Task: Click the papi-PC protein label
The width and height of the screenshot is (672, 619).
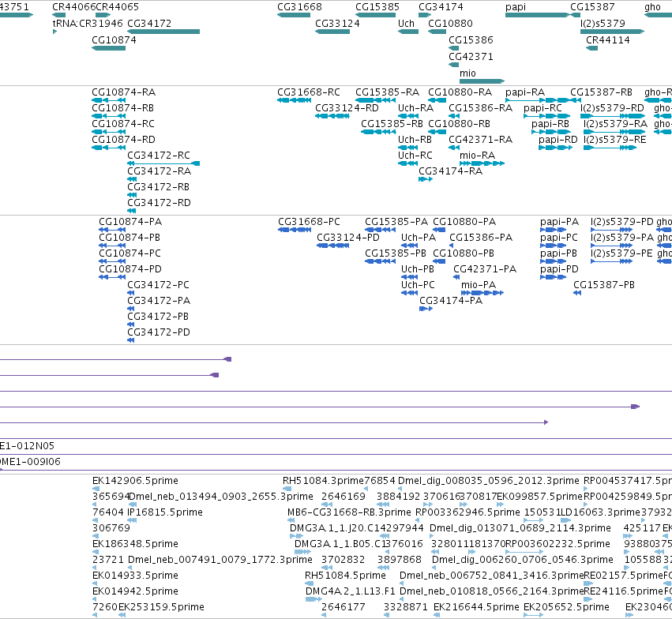Action: point(559,238)
